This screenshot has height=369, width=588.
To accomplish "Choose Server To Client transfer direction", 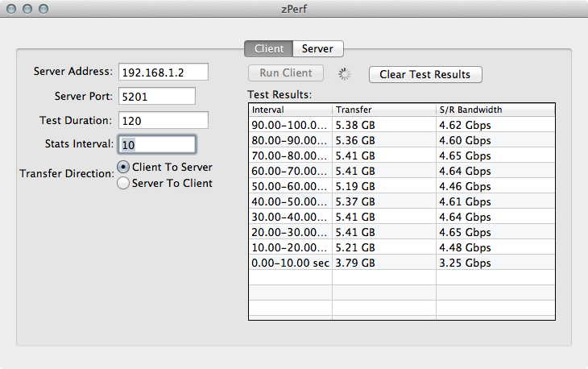I will coord(123,183).
